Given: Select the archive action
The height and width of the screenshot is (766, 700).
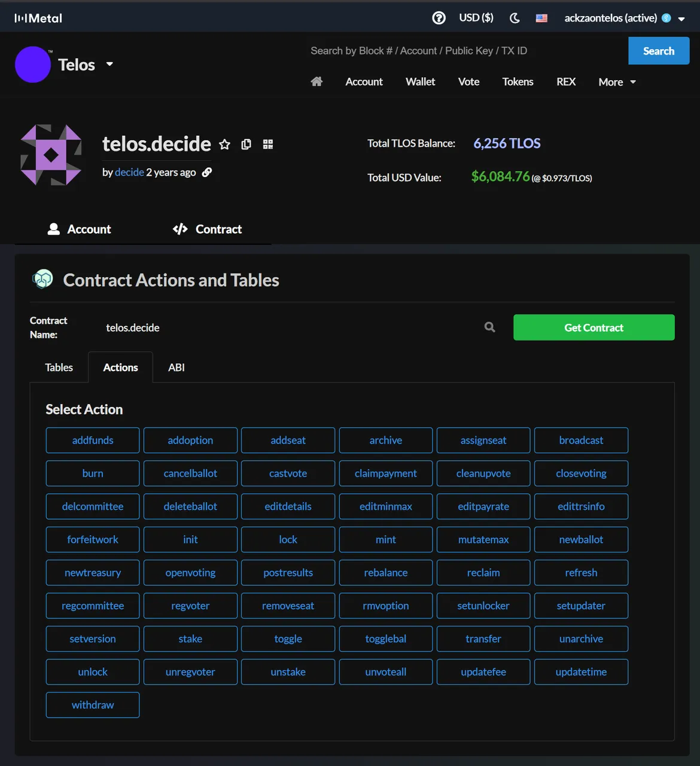Looking at the screenshot, I should point(386,440).
